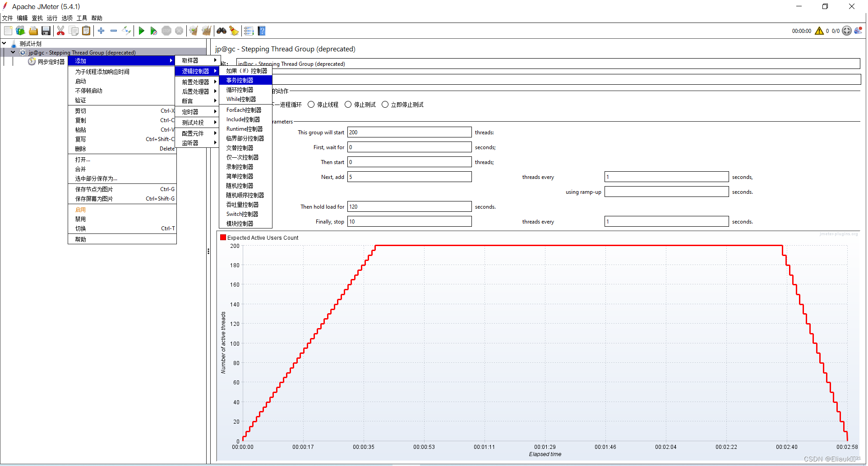Click the This group will start threads field

tap(409, 132)
